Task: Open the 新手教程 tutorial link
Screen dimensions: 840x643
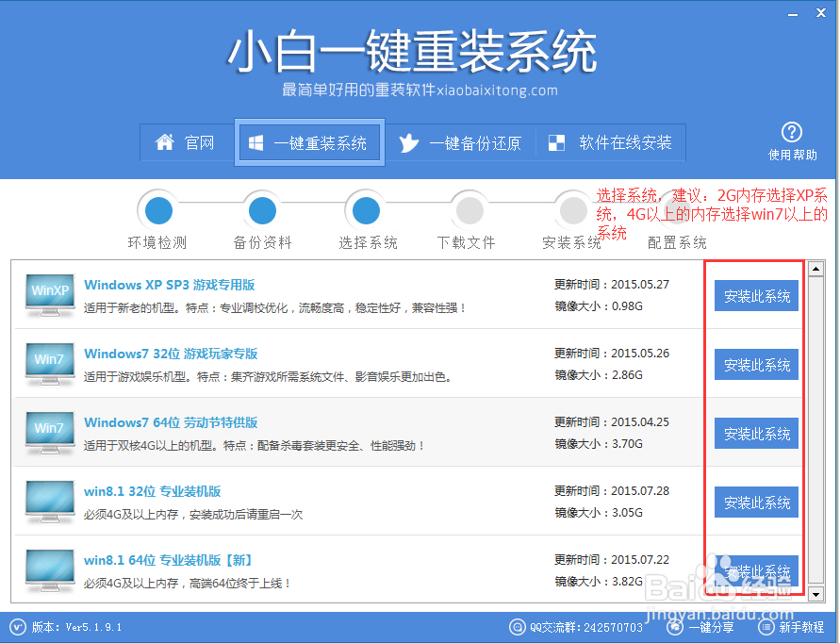Action: tap(801, 628)
